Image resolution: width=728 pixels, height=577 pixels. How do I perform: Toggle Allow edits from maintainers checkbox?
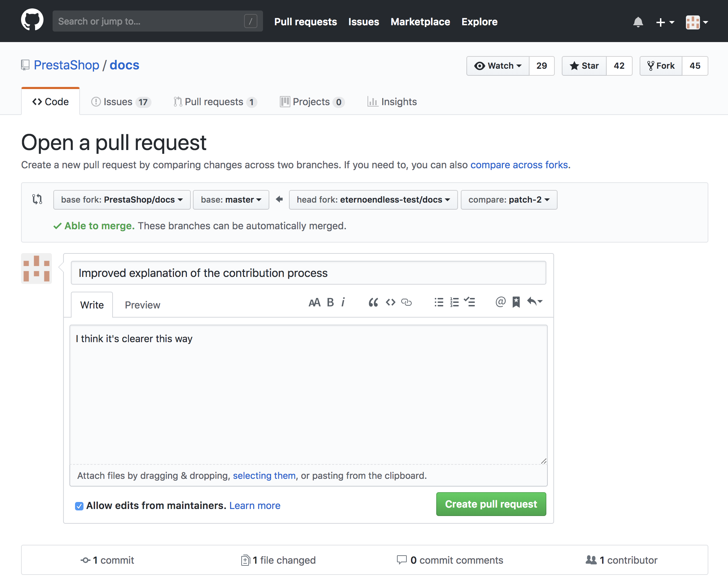pyautogui.click(x=79, y=506)
